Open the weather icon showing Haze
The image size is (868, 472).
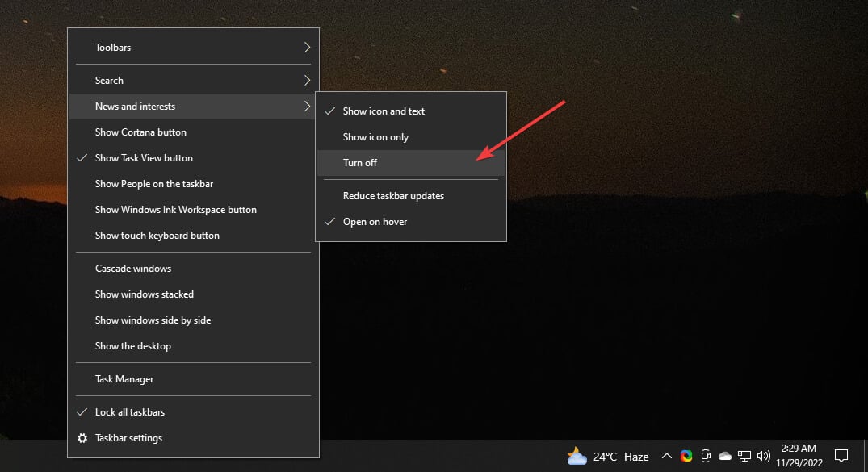pyautogui.click(x=577, y=456)
